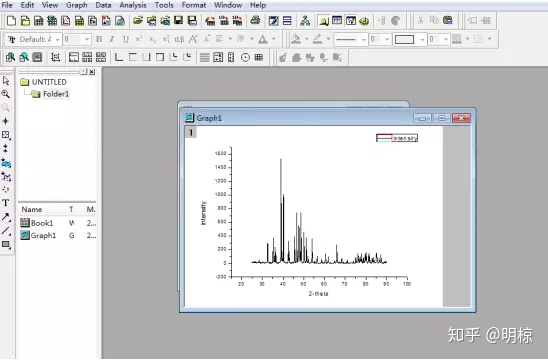Viewport: 548px width, 360px height.
Task: Toggle bold text formatting
Action: (x=99, y=39)
